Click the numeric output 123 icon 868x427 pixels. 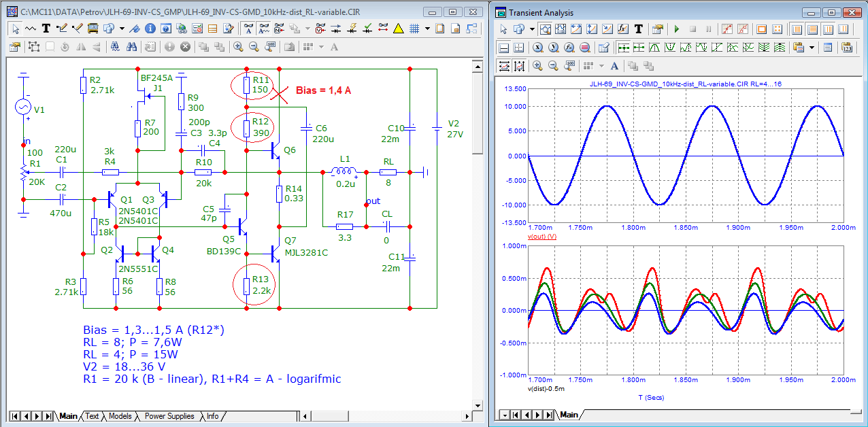point(848,48)
